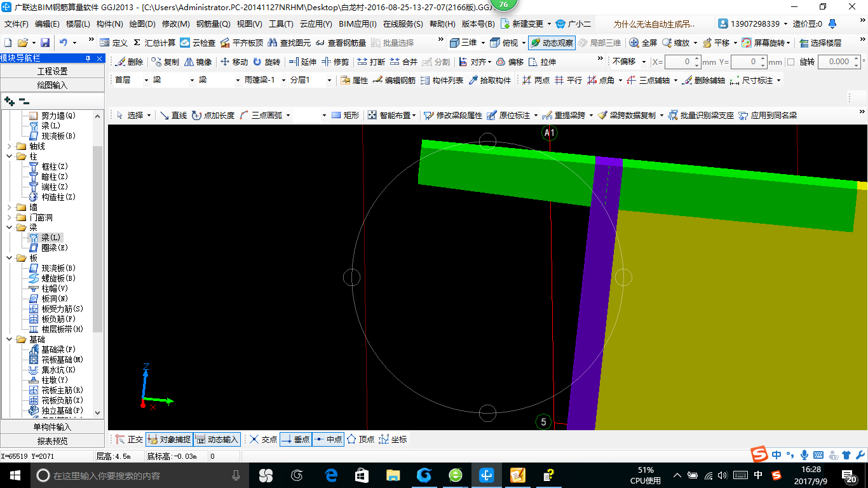The image size is (868, 488).
Task: Undo the last action
Action: click(x=64, y=43)
